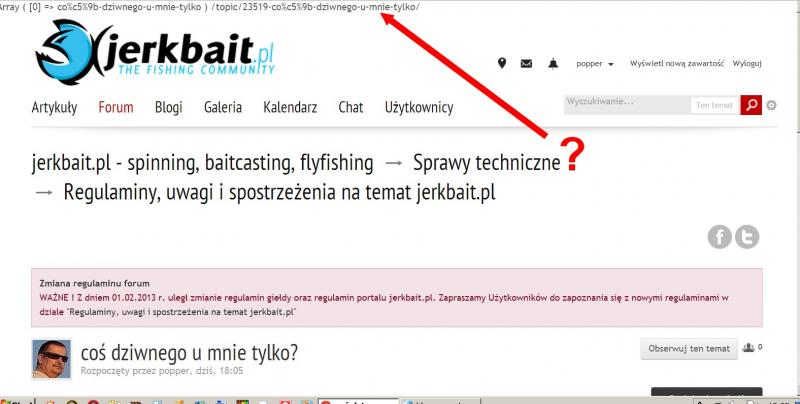The image size is (800, 404).
Task: Open the Galeria navigation tab
Action: pyautogui.click(x=222, y=107)
